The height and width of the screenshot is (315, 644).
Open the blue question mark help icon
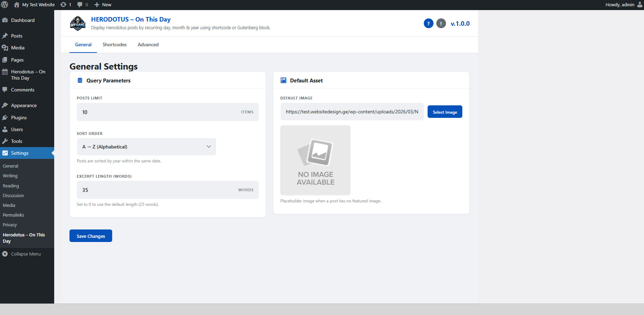click(428, 24)
